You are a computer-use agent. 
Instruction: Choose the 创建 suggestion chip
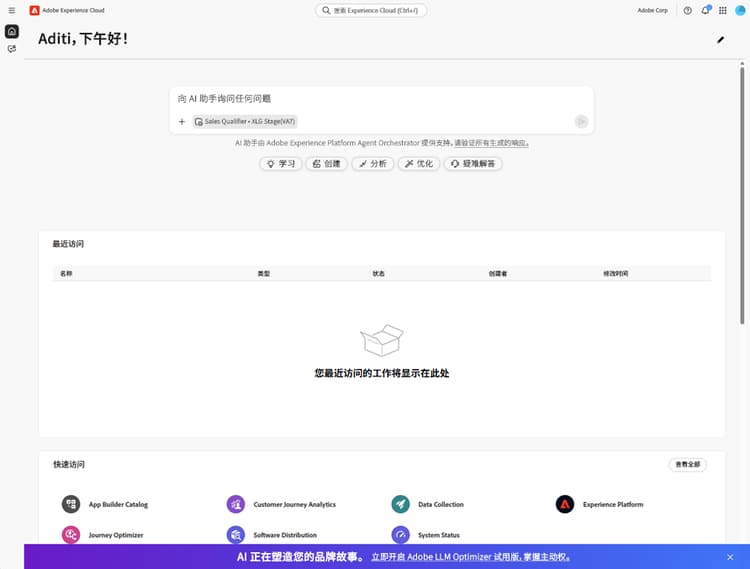point(326,164)
